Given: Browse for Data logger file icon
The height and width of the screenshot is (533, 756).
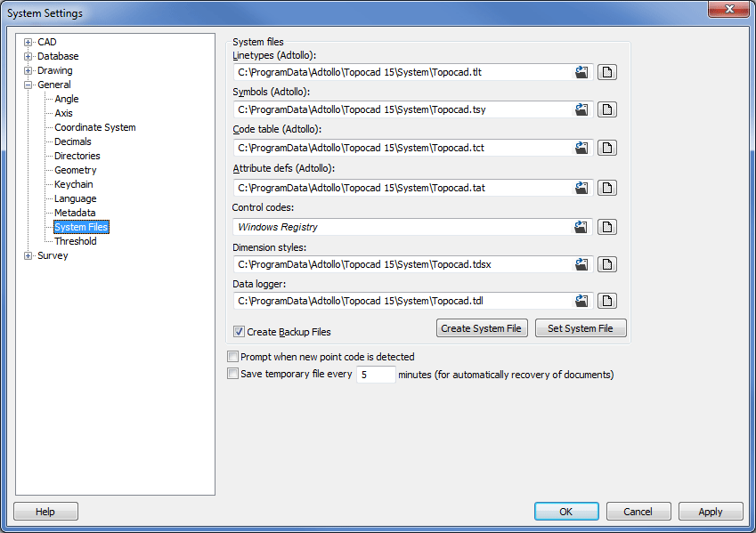Looking at the screenshot, I should tap(581, 301).
